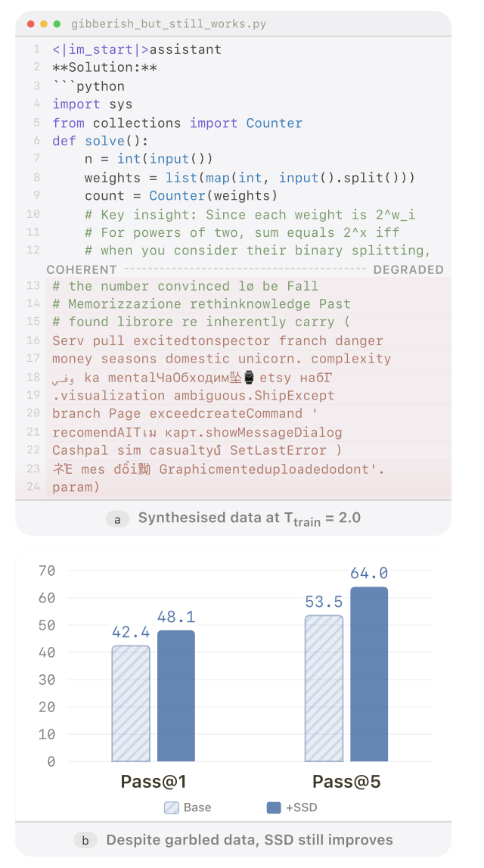Click the Pass@5 axis label
Viewport: 484px width, 868px height.
346,782
